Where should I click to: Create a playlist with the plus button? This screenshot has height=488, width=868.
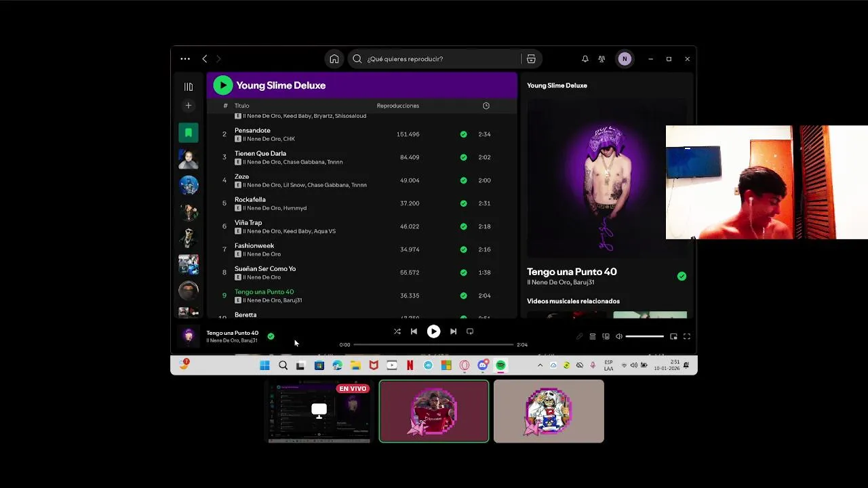coord(189,106)
